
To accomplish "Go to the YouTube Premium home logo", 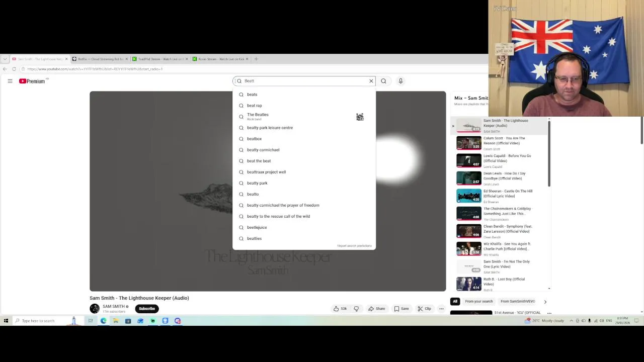I will pyautogui.click(x=32, y=81).
